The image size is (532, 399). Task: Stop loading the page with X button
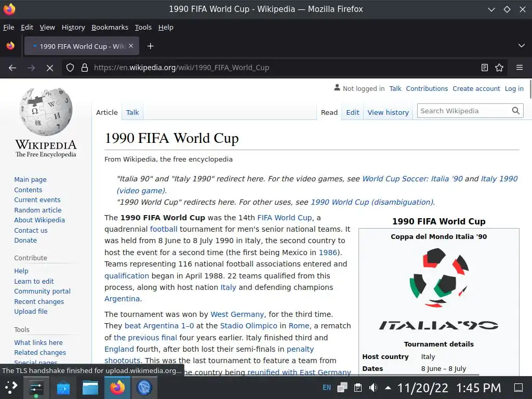tap(50, 68)
